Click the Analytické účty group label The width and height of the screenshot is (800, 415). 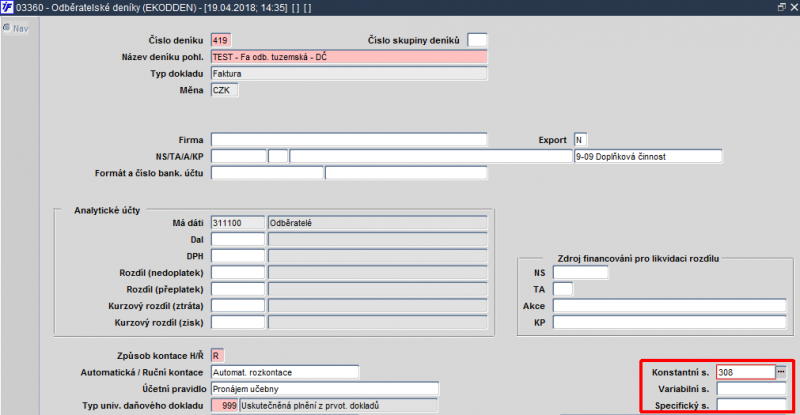click(x=107, y=210)
